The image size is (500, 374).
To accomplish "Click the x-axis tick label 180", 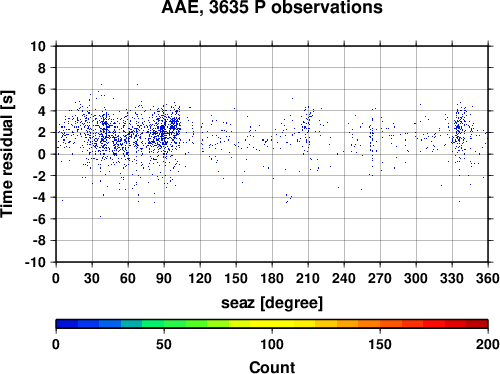I will pos(272,278).
